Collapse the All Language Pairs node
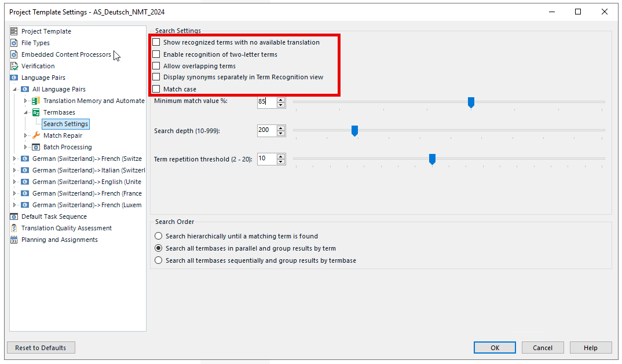This screenshot has width=622, height=364. 14,89
